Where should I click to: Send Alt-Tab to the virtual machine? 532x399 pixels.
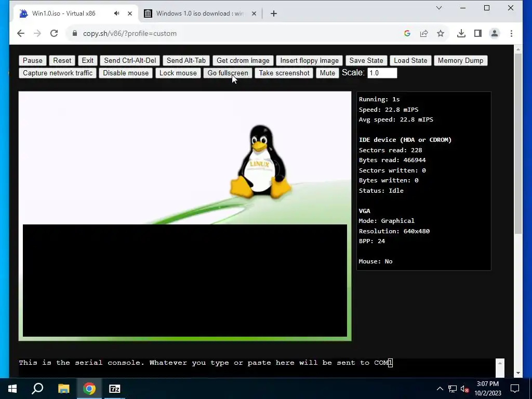[186, 60]
